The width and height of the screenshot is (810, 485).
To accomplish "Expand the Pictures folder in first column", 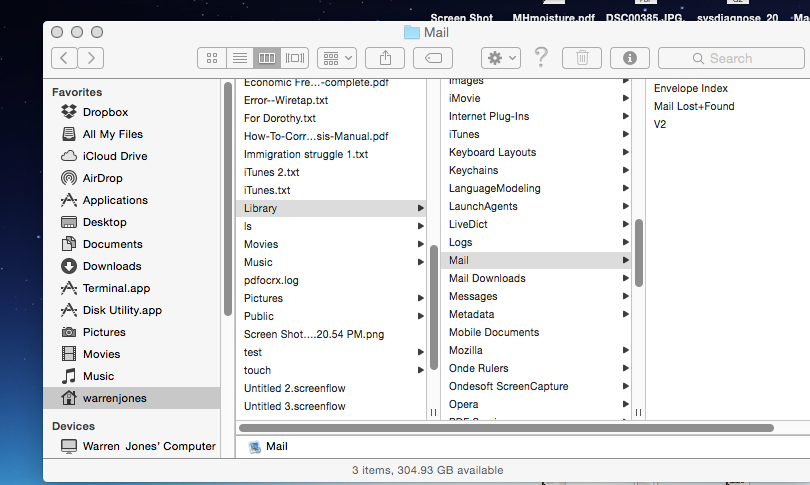I will tap(420, 298).
